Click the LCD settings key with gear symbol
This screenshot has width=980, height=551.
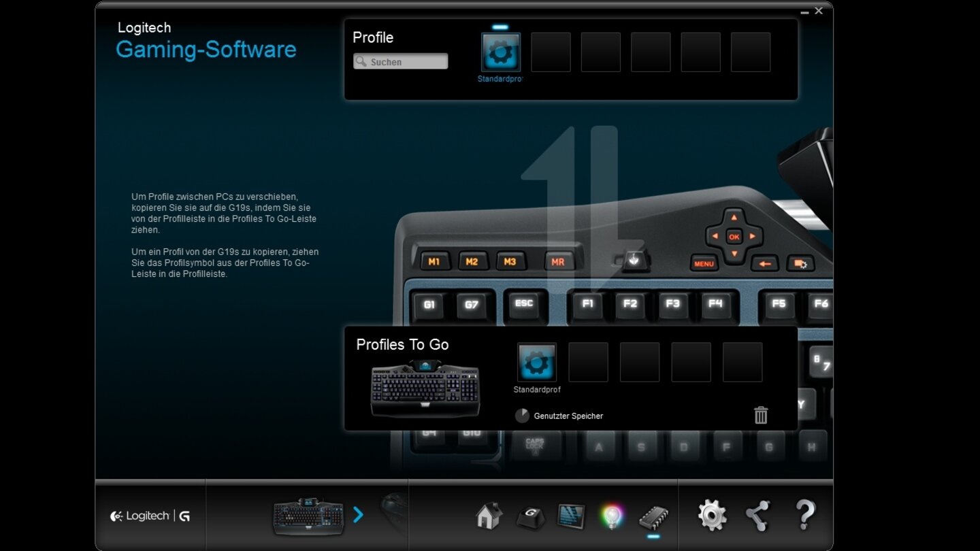coord(799,263)
